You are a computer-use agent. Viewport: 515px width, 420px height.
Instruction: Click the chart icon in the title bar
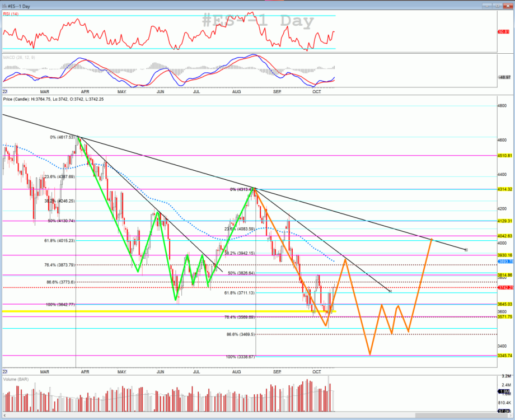pos(4,5)
